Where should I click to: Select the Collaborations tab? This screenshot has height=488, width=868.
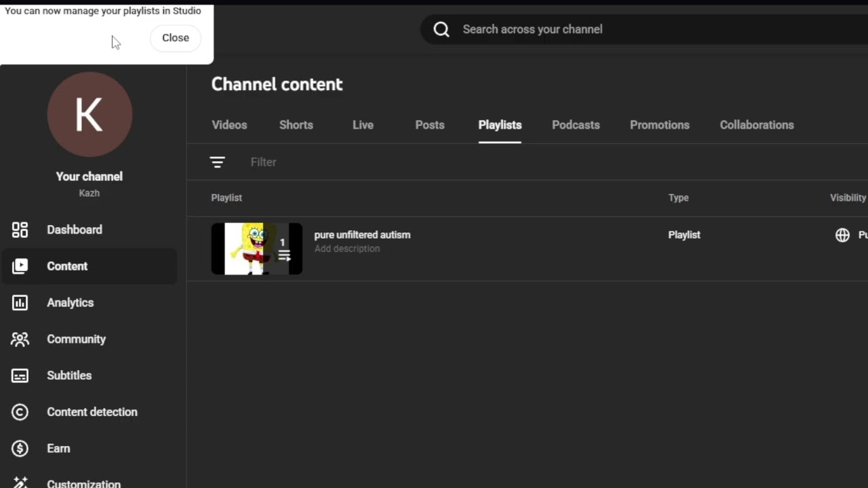click(x=756, y=125)
